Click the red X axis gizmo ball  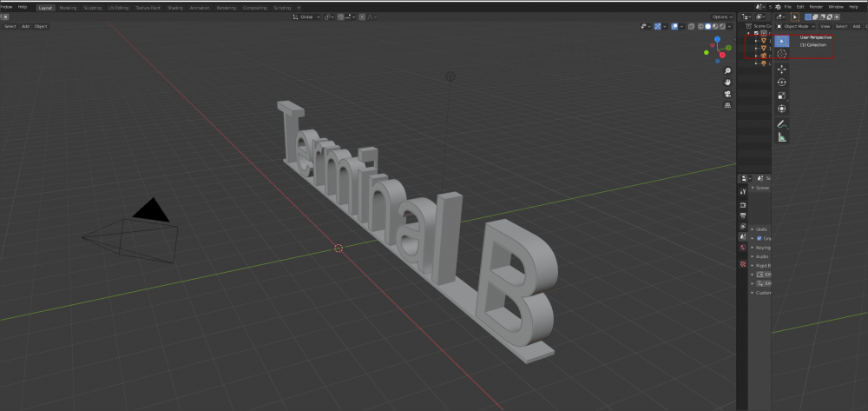point(721,54)
